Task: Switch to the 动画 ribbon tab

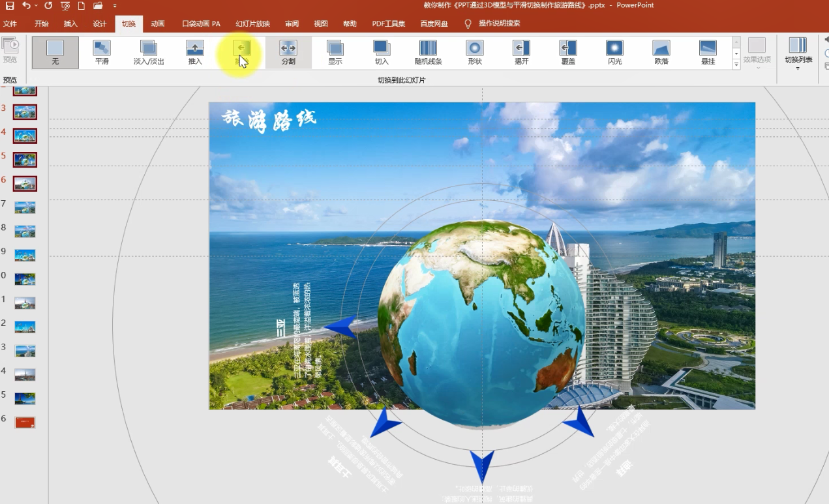Action: pyautogui.click(x=158, y=24)
